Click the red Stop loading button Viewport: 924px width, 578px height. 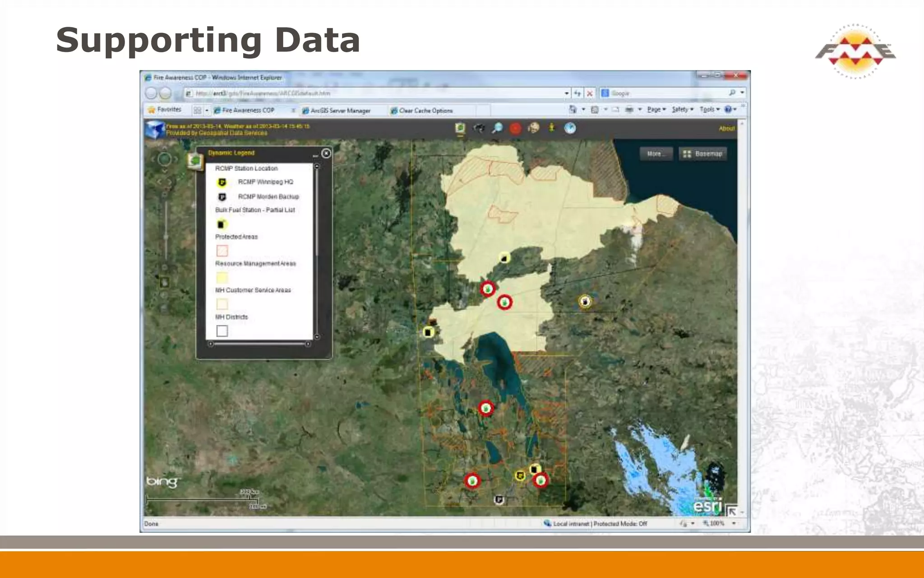[x=589, y=93]
